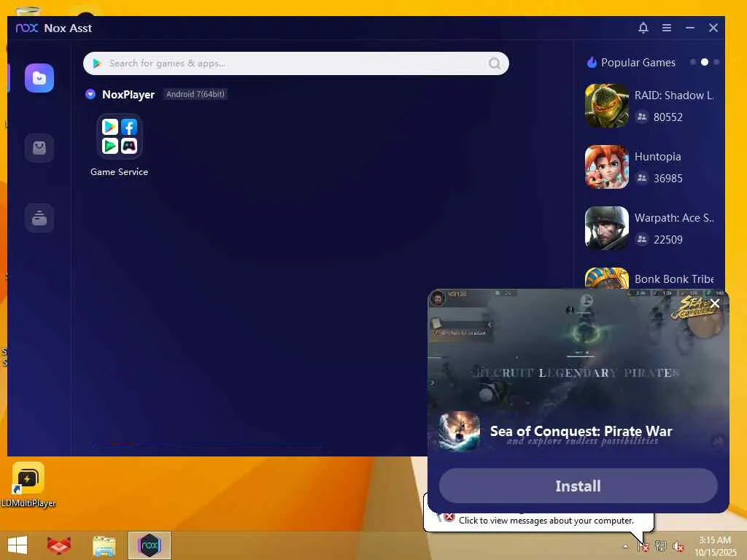Click the NoxPlayer label
The width and height of the screenshot is (747, 560).
click(128, 94)
